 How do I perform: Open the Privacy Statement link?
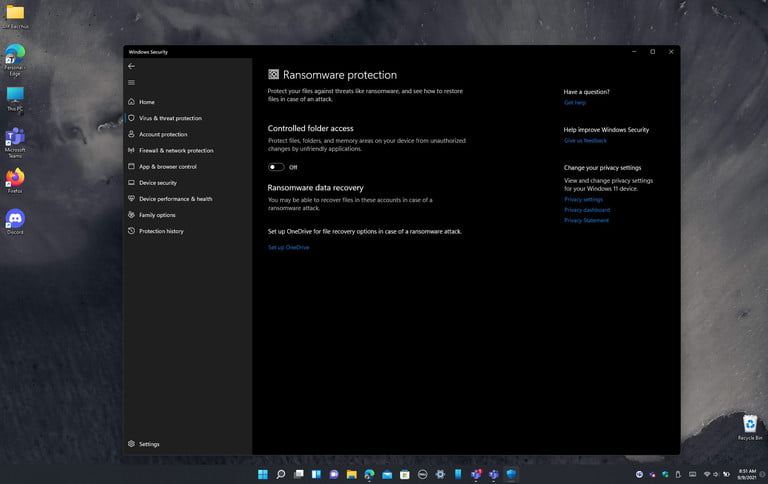pos(586,220)
